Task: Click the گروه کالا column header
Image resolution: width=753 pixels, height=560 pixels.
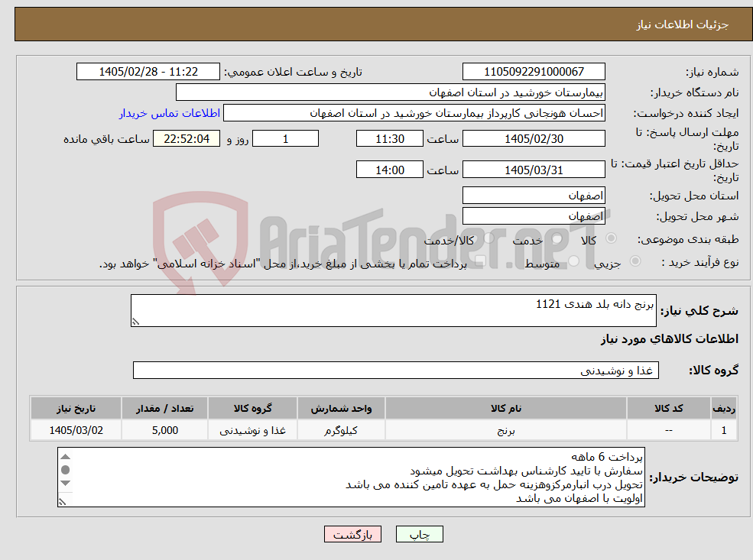Action: (252, 409)
